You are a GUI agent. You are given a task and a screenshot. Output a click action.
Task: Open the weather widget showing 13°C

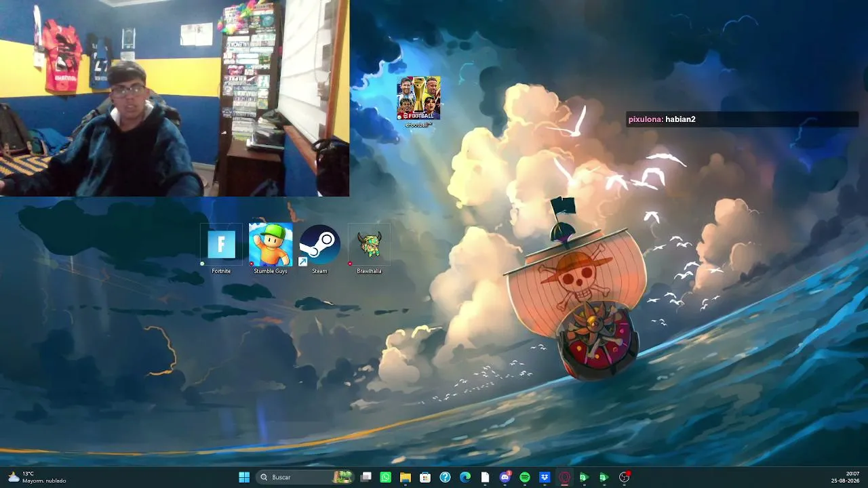coord(37,477)
